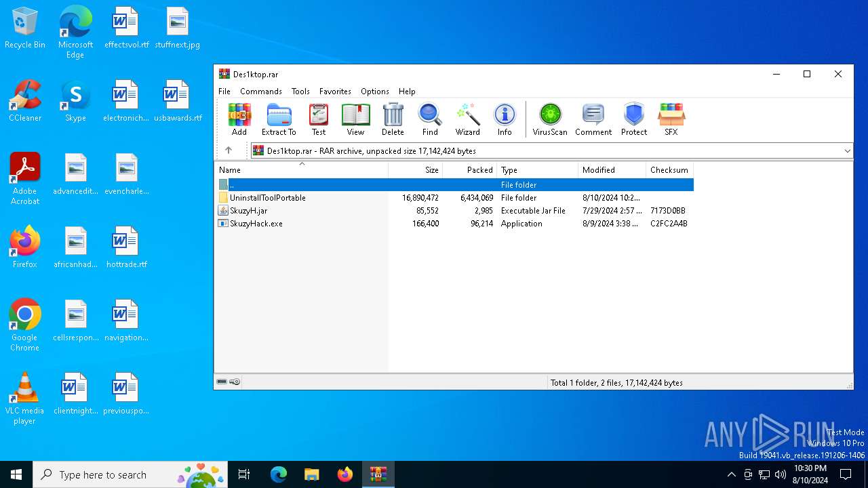Open the Favorites menu
Viewport: 868px width, 488px height.
pyautogui.click(x=335, y=91)
